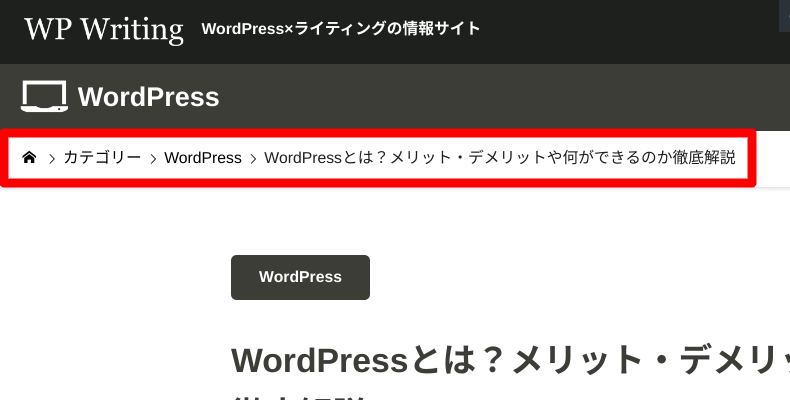Viewport: 790px width, 400px height.
Task: Click the cut-off second line of the article heading
Action: [300, 396]
